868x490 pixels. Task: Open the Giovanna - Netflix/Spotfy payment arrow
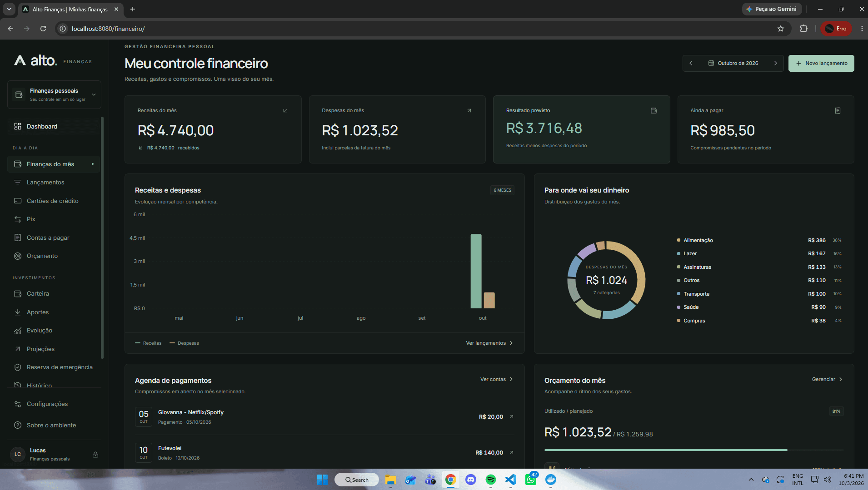coord(512,416)
